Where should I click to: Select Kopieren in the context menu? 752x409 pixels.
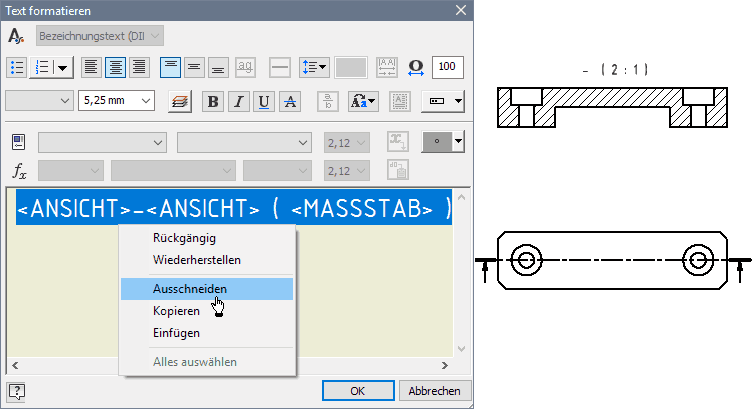176,310
